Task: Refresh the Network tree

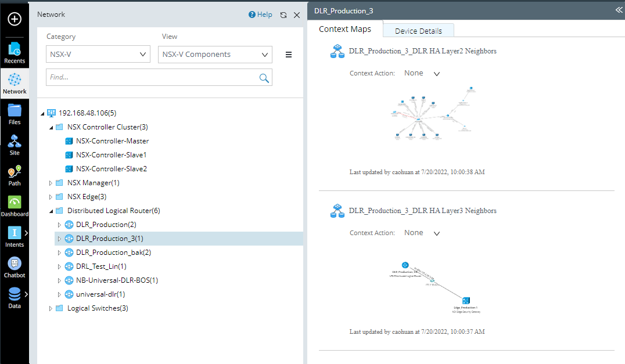Action: click(x=283, y=15)
